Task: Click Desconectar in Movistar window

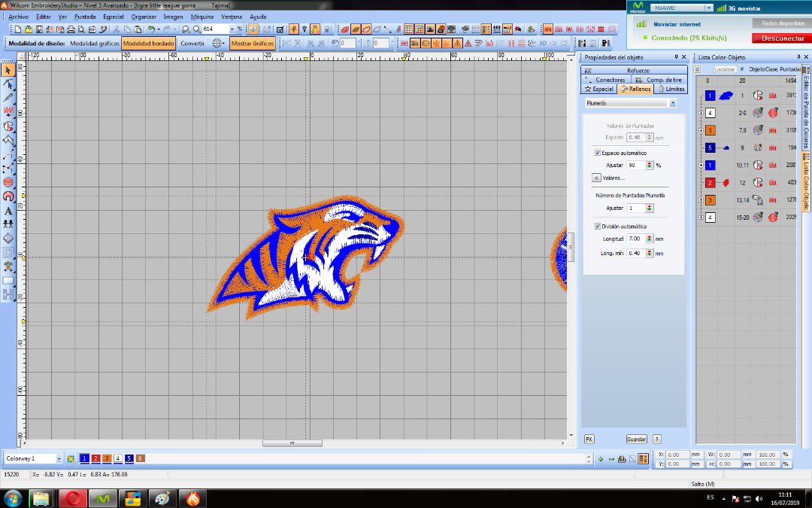Action: (783, 38)
